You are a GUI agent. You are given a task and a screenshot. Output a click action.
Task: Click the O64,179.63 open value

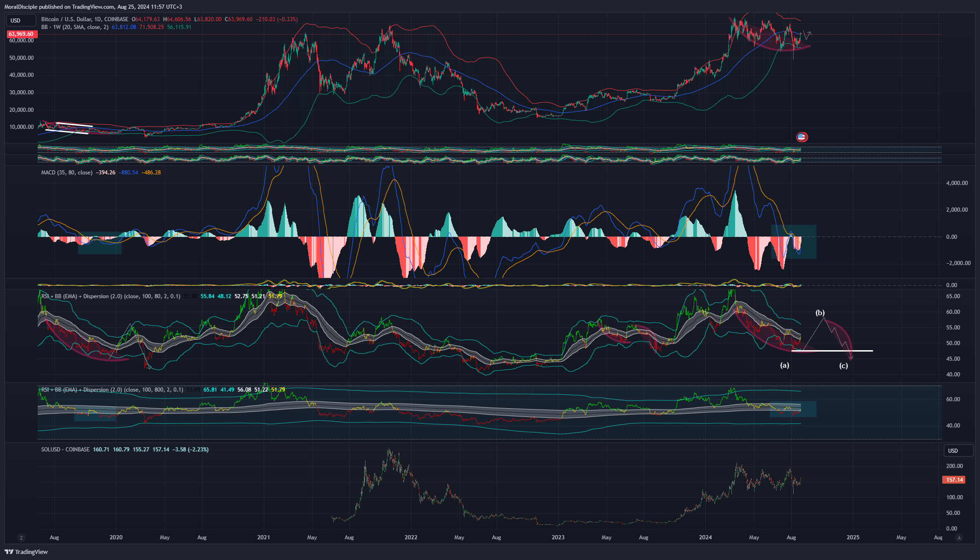(146, 19)
